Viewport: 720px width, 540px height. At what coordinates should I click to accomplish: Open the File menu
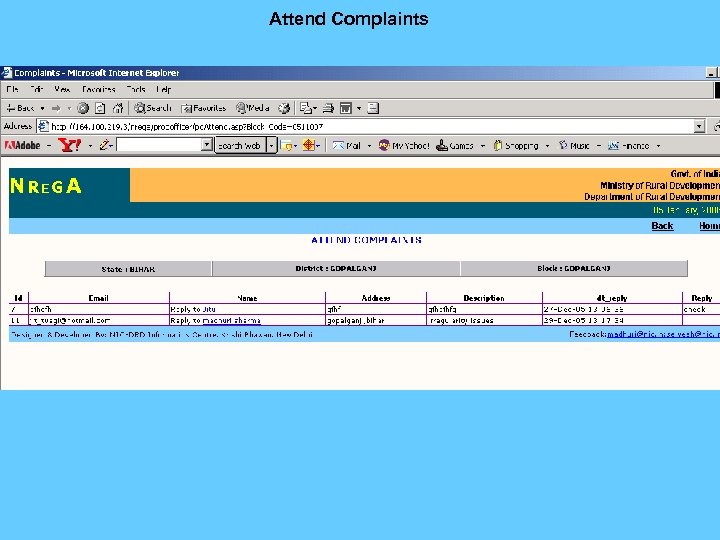pyautogui.click(x=12, y=89)
